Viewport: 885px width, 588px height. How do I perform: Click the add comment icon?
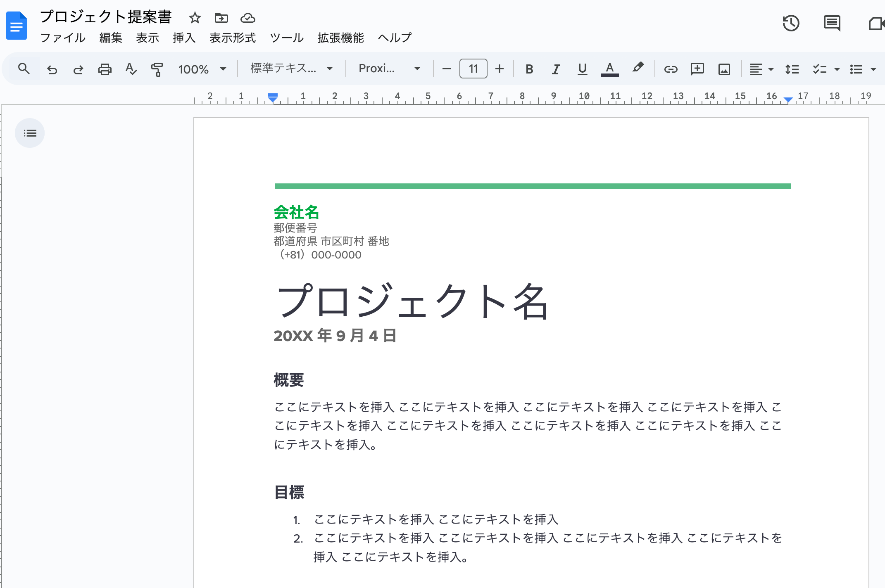tap(697, 69)
